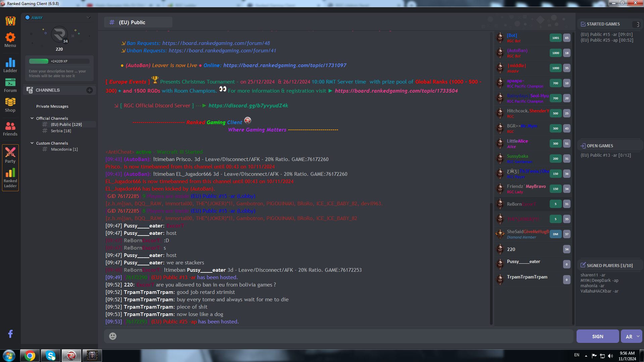Open the Ranked Ladder icon

10,178
